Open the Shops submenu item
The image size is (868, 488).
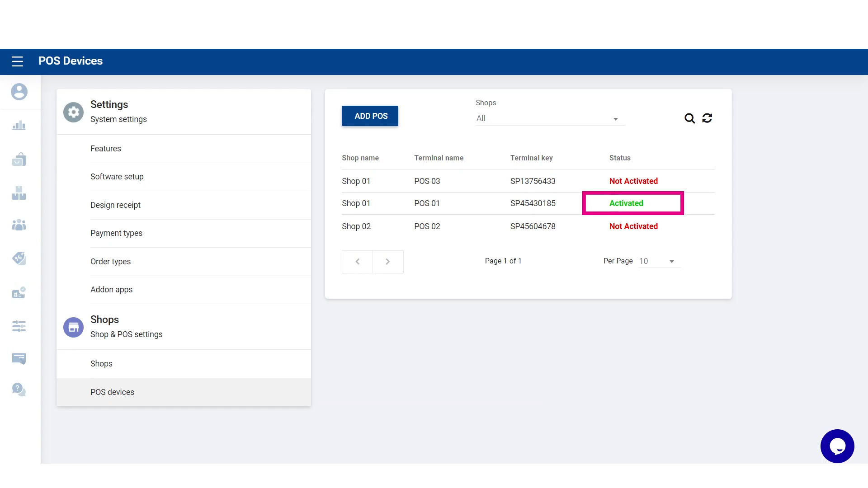pos(101,364)
